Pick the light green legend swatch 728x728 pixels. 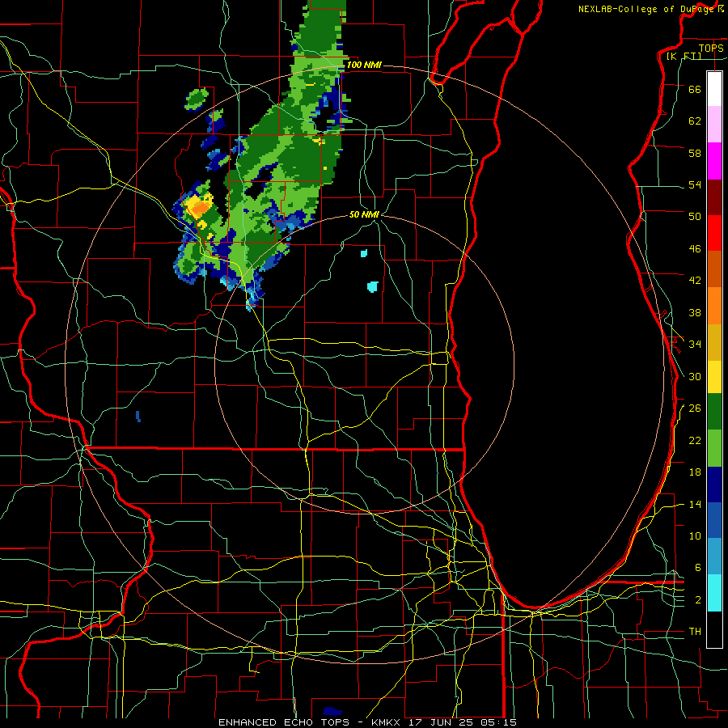(714, 448)
